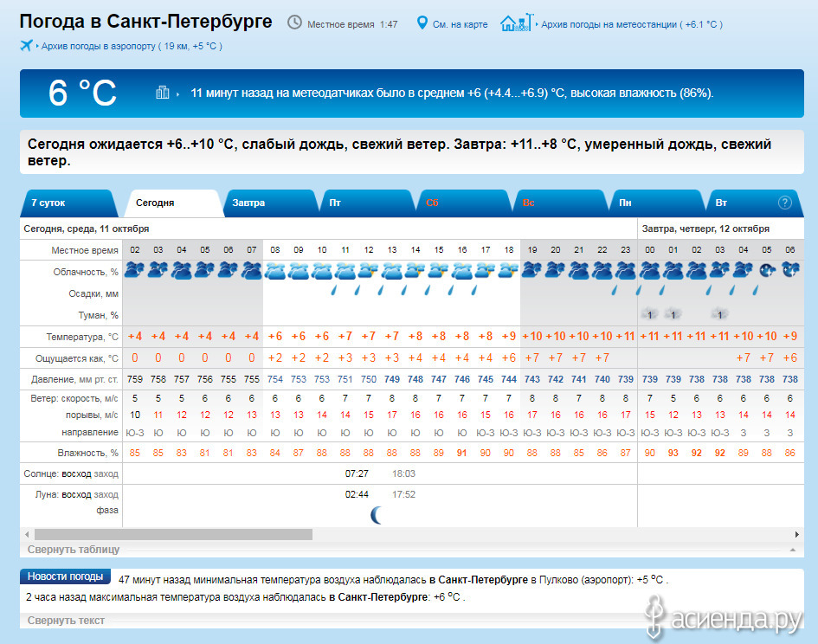Click the night cloud icon for hour 19
The image size is (818, 644).
532,271
